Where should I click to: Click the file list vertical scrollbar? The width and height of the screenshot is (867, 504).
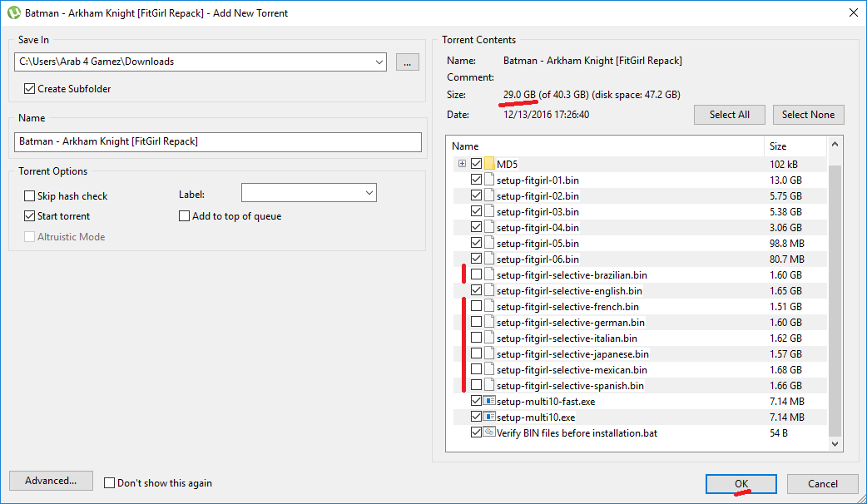(835, 299)
